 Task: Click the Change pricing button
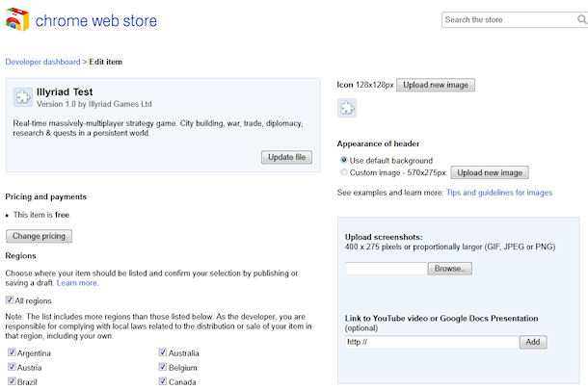click(x=39, y=236)
